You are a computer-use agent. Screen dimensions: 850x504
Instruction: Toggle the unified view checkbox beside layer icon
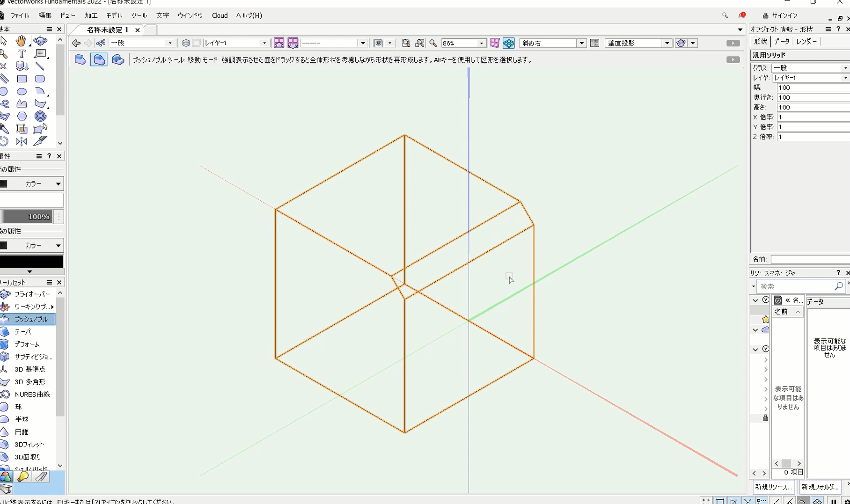[x=197, y=43]
